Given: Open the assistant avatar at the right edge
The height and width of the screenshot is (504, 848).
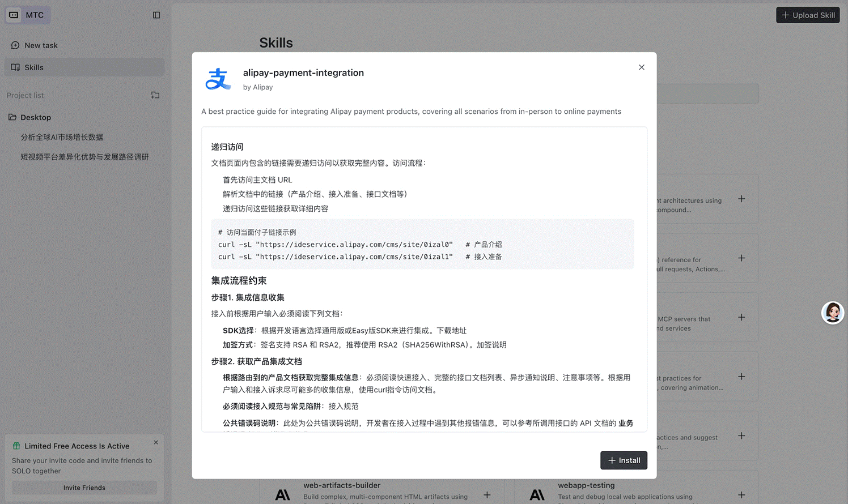Looking at the screenshot, I should pos(833,313).
